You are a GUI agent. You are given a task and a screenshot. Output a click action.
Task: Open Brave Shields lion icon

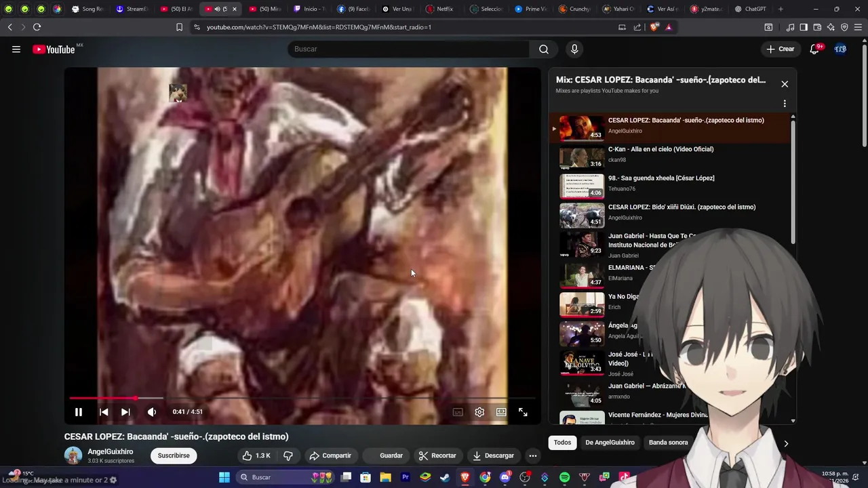[x=654, y=27]
